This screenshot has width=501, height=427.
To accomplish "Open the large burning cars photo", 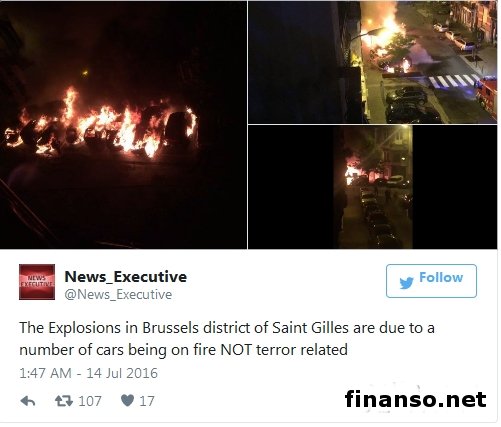I will (123, 125).
